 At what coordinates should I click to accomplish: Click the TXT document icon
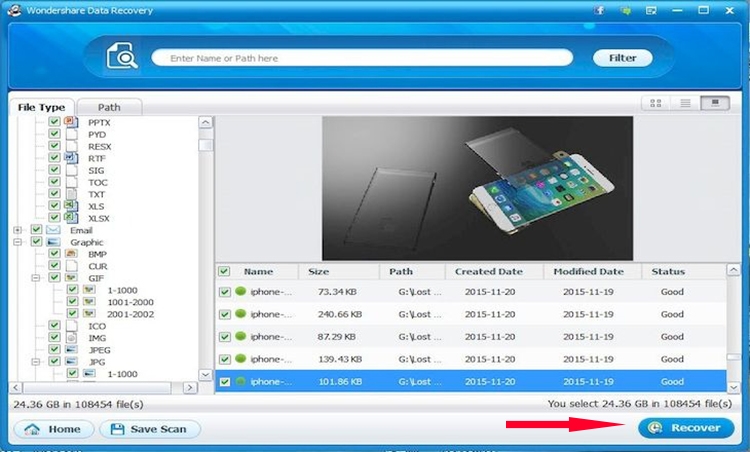[x=72, y=194]
